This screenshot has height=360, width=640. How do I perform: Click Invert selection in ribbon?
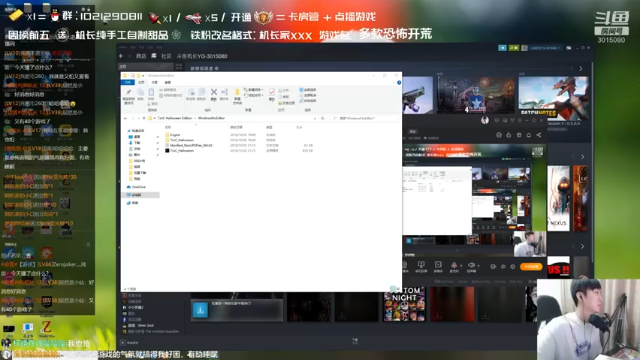coord(308,100)
